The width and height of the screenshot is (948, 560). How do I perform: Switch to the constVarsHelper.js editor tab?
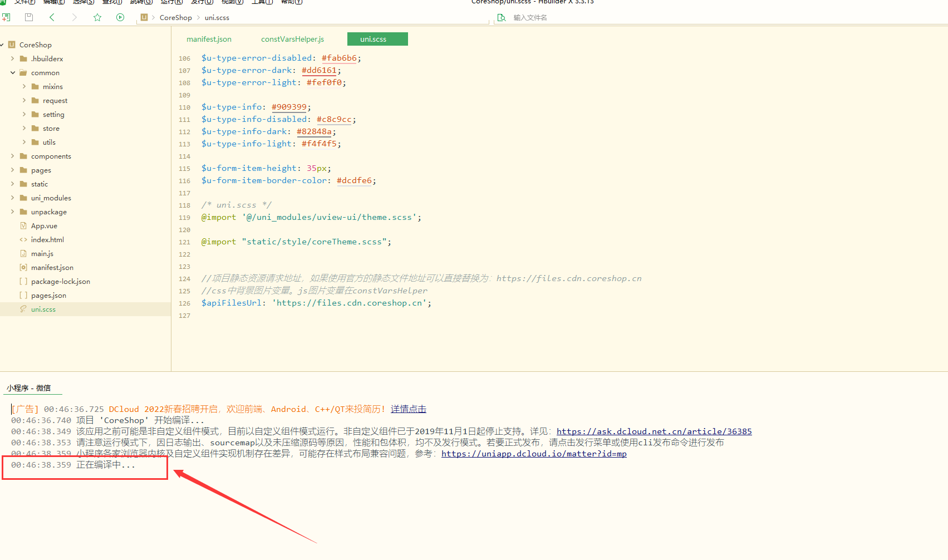point(292,39)
